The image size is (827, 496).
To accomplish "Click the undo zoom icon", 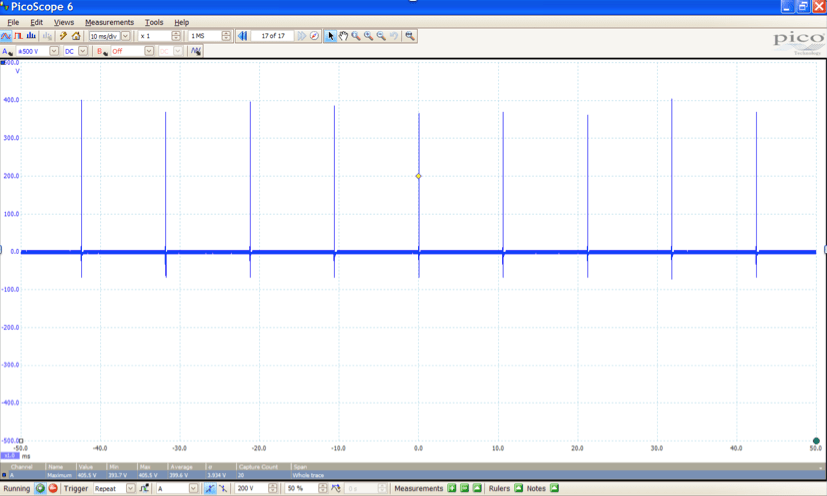I will pos(394,36).
